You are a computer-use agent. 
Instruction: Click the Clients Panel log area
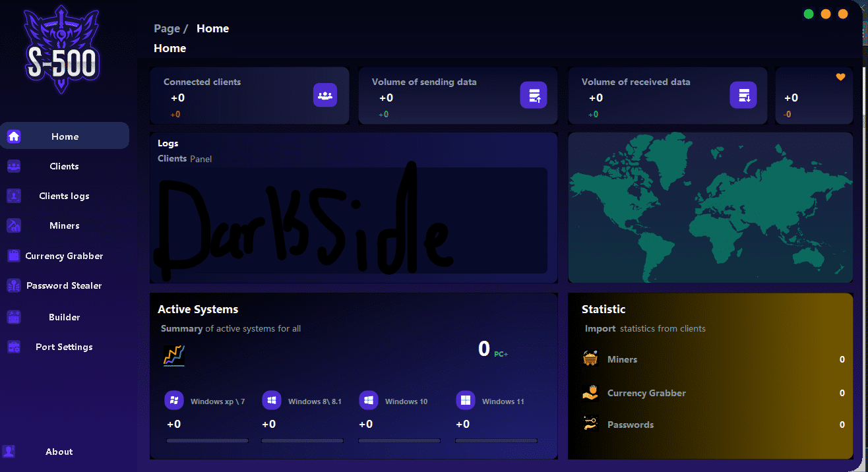(352, 220)
